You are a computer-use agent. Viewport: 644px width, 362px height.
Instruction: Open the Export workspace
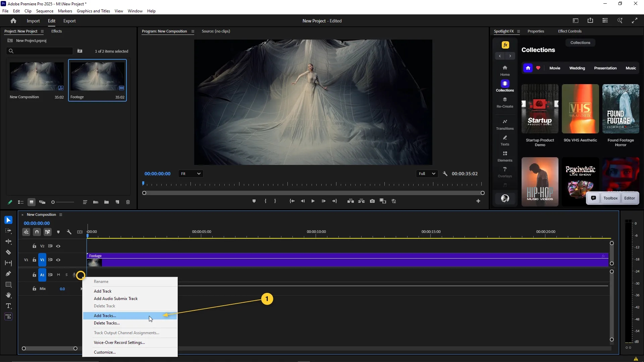tap(69, 21)
